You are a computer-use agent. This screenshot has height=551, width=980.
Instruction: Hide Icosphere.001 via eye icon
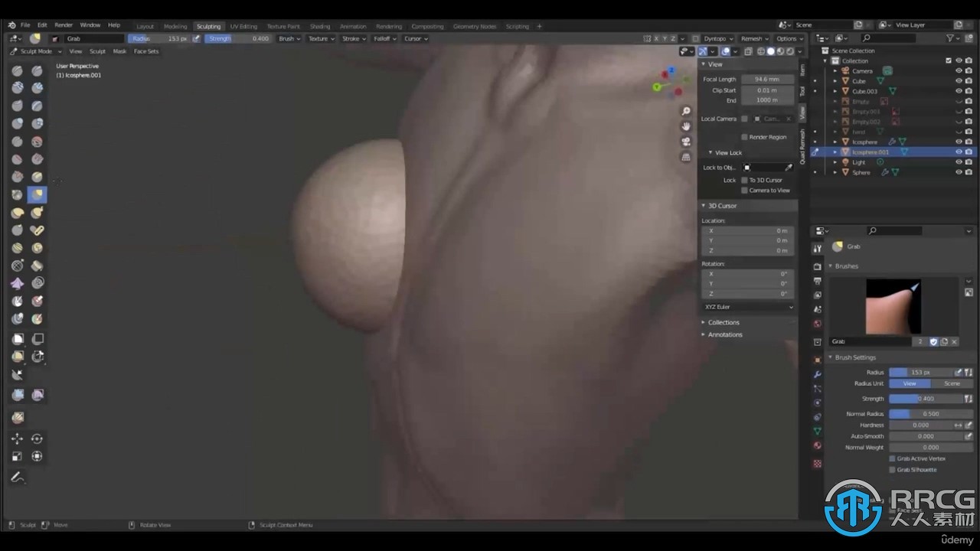tap(959, 152)
